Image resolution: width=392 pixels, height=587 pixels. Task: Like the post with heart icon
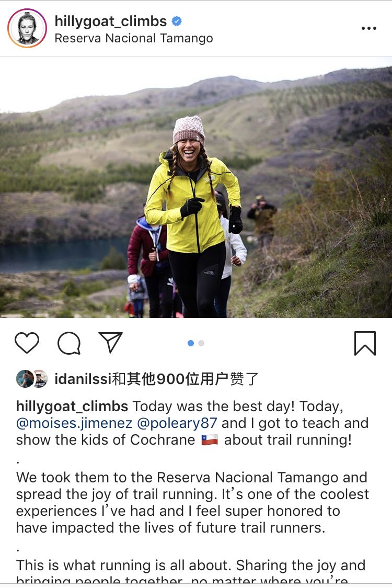27,343
